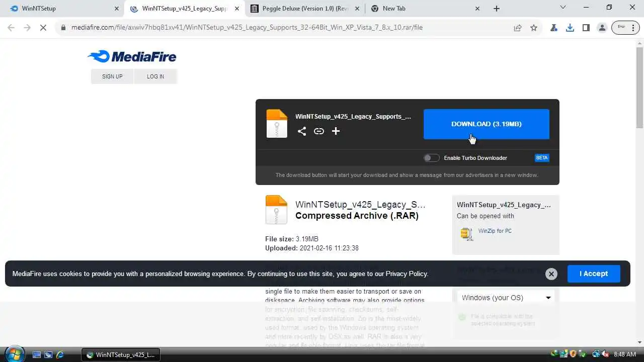The width and height of the screenshot is (644, 362).
Task: Click Switch between windows quick launch icon
Action: (48, 354)
